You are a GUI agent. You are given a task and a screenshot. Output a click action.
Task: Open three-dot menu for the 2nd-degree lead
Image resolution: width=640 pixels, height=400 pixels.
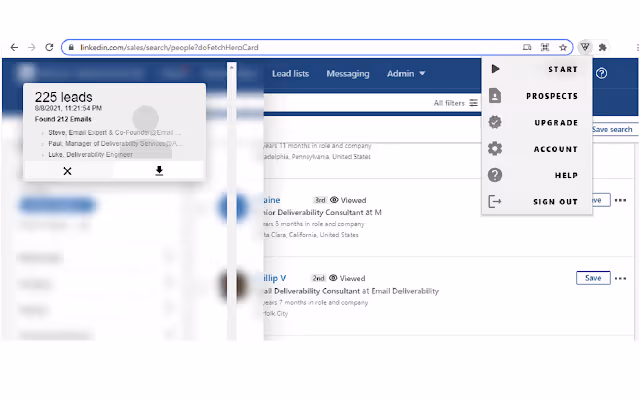[x=620, y=278]
